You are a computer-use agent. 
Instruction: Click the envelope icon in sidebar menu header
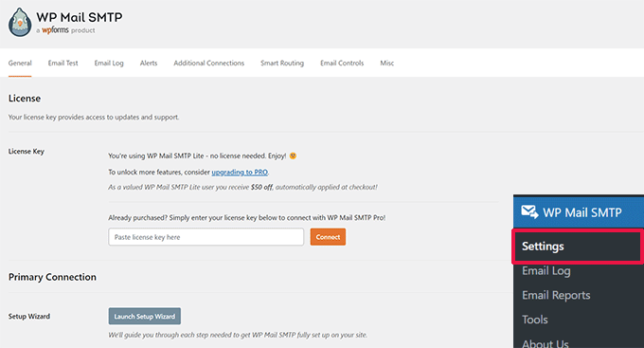pos(529,211)
